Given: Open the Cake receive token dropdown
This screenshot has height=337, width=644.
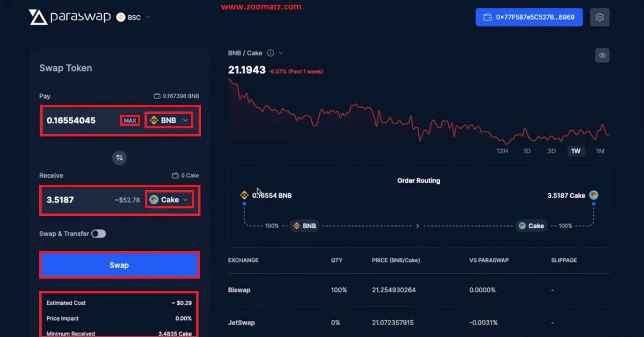Looking at the screenshot, I should coord(169,200).
